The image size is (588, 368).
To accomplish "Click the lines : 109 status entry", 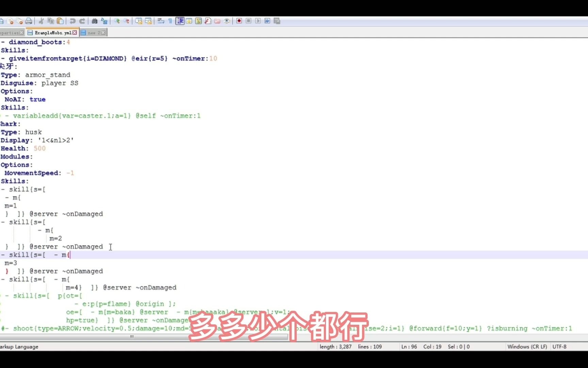I will [x=370, y=347].
